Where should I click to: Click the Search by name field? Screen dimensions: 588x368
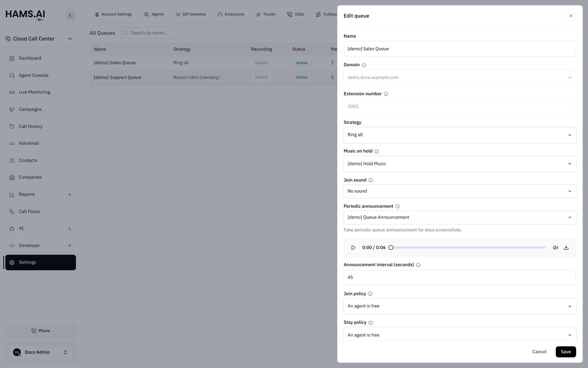pyautogui.click(x=152, y=33)
